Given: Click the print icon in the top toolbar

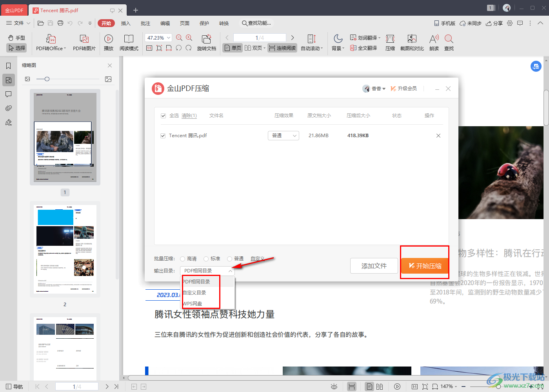Looking at the screenshot, I should point(60,23).
